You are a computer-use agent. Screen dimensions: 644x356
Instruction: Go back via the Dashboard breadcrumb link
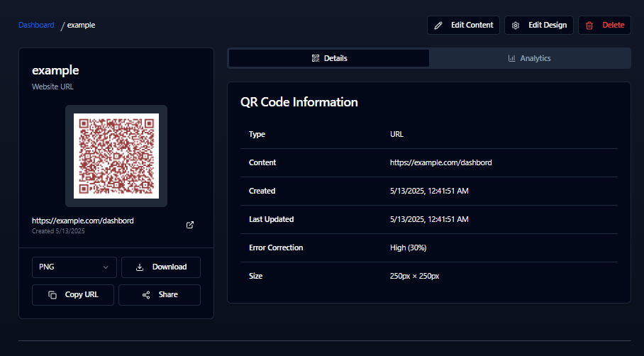point(36,25)
